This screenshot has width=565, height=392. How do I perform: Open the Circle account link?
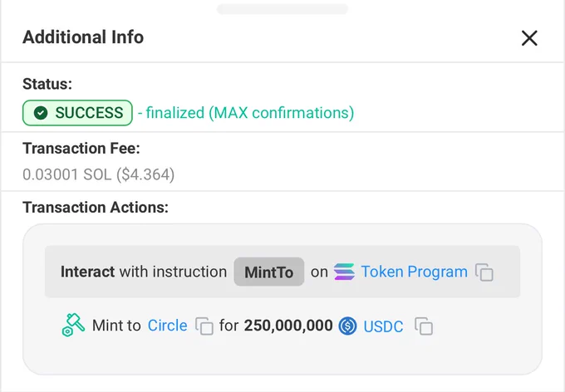(168, 326)
